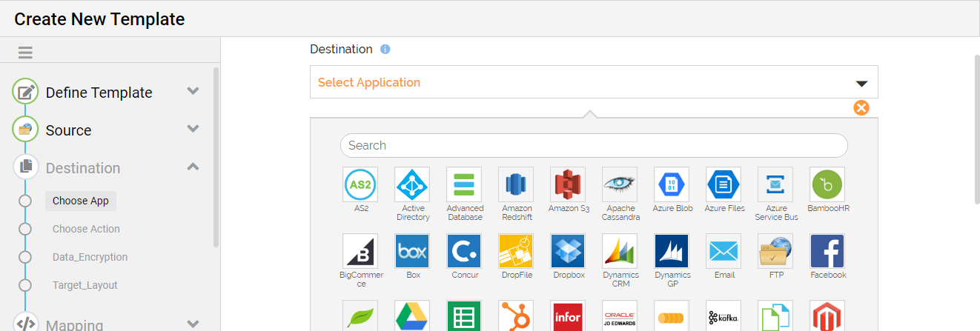Collapse the Destination section
Viewport: 980px width, 331px height.
point(193,167)
